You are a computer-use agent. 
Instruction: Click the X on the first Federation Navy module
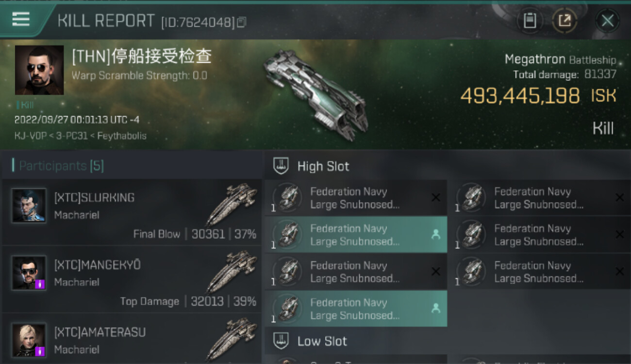pyautogui.click(x=436, y=198)
